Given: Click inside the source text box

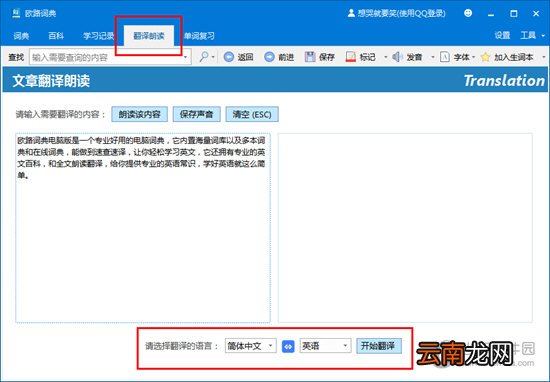Looking at the screenshot, I should (143, 228).
